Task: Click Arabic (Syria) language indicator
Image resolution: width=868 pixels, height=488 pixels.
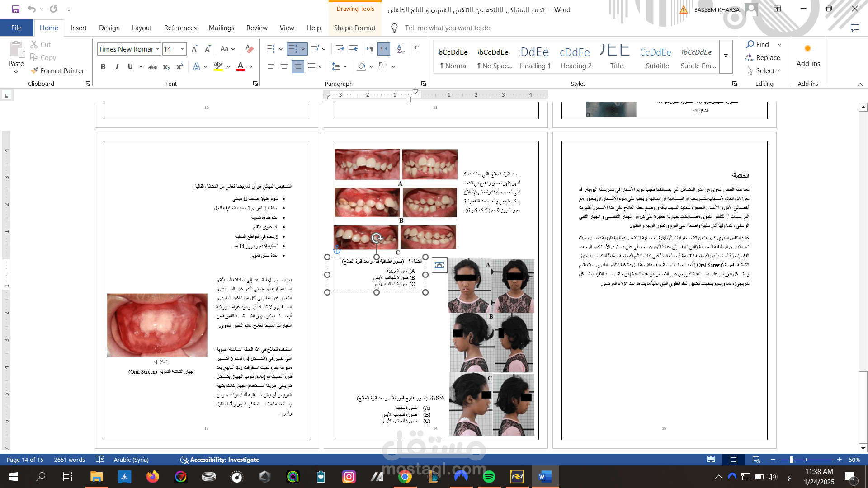Action: [x=131, y=460]
